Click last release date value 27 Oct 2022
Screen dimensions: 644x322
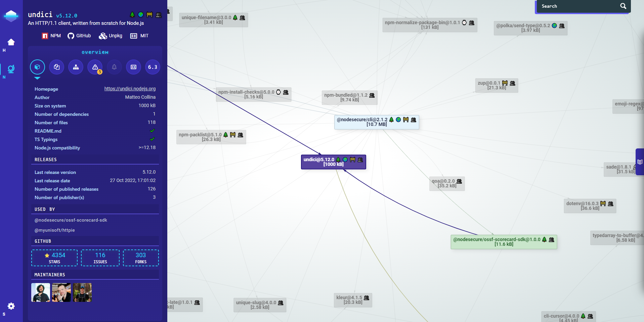click(x=133, y=180)
